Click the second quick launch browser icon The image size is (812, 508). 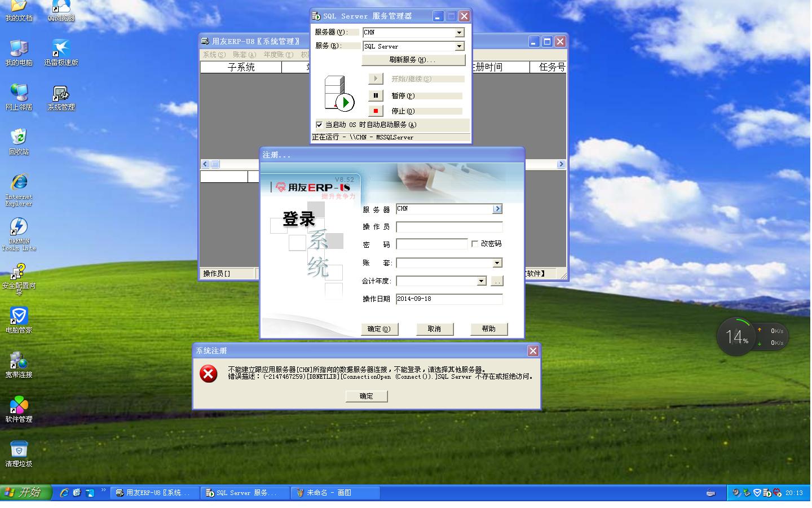(77, 493)
